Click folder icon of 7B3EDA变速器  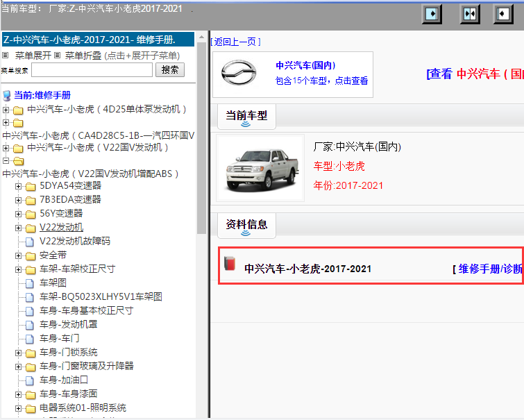[x=31, y=201]
